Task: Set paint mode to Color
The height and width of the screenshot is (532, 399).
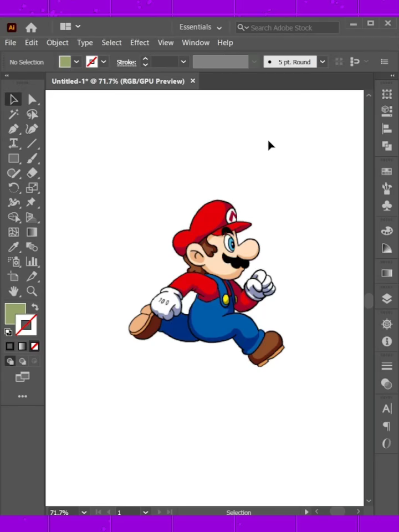Action: [10, 346]
